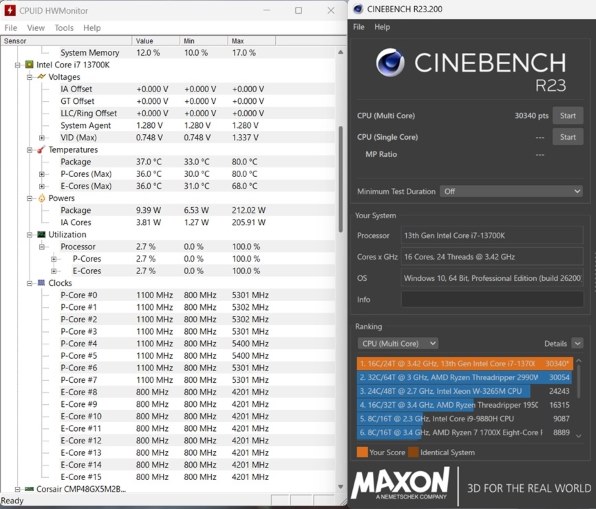Click the Utilization monitor icon
The width and height of the screenshot is (596, 509).
[41, 235]
